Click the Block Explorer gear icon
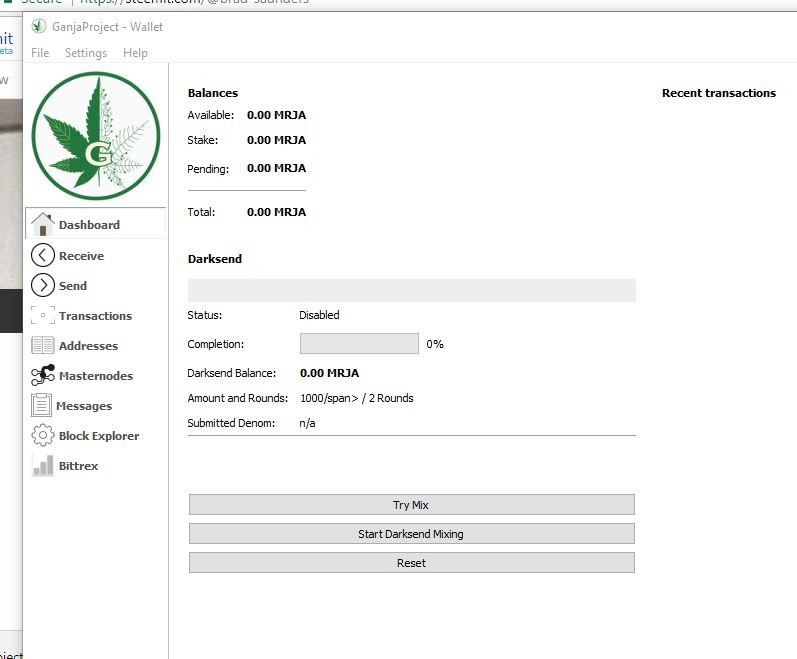 tap(43, 435)
